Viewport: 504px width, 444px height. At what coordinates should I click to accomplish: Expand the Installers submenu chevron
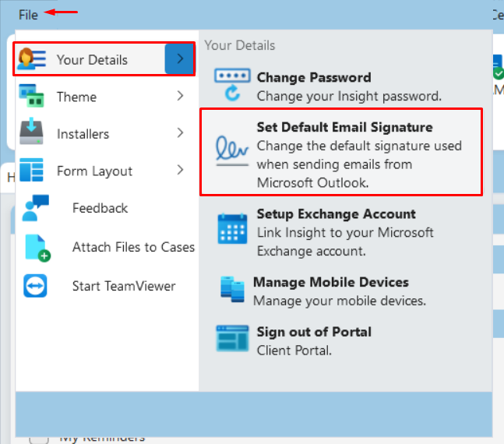click(x=180, y=132)
